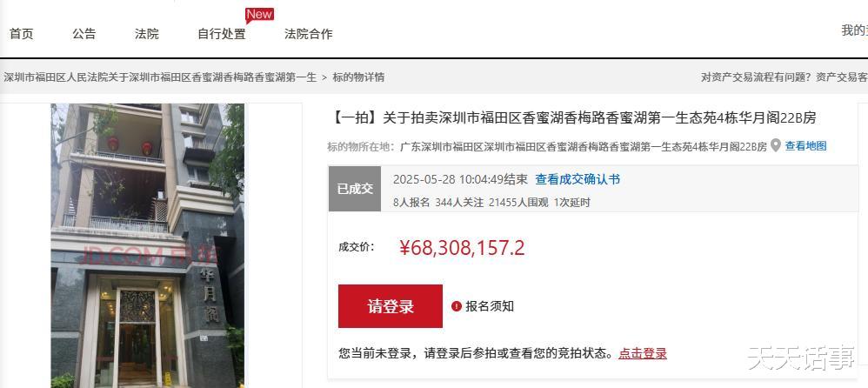Screen dimensions: 868x388
Task: Open the 报名须知 notice link
Action: click(x=490, y=306)
